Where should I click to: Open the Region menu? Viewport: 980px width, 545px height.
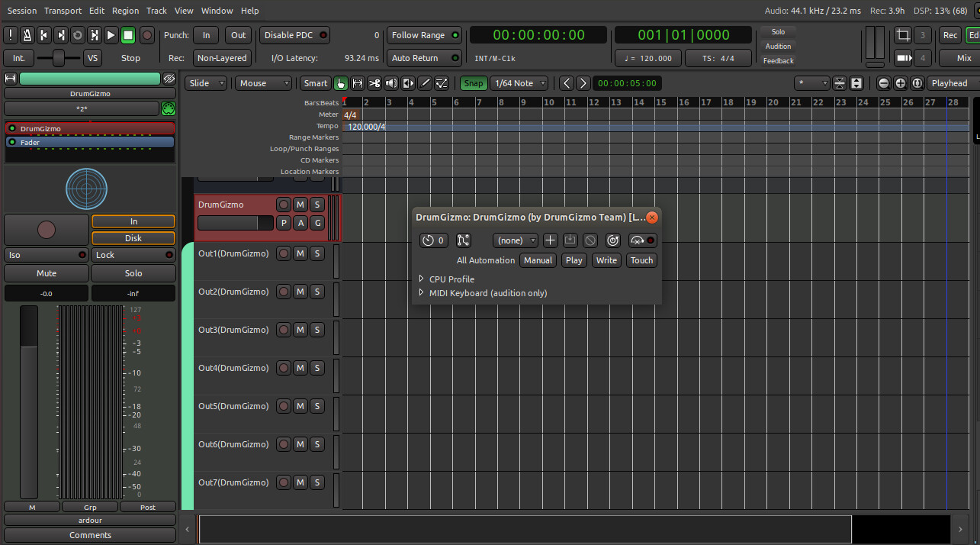(125, 11)
